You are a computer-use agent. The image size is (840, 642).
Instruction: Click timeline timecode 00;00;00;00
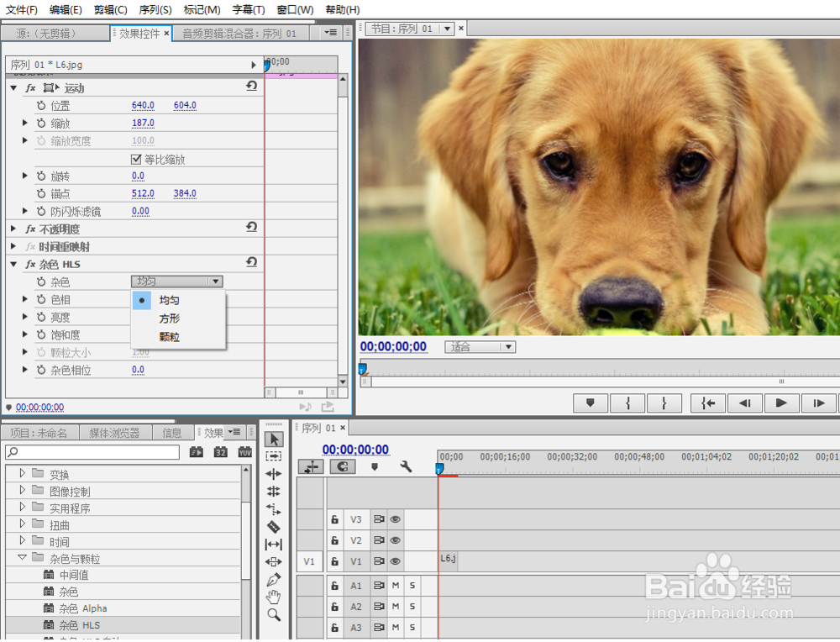click(x=355, y=449)
